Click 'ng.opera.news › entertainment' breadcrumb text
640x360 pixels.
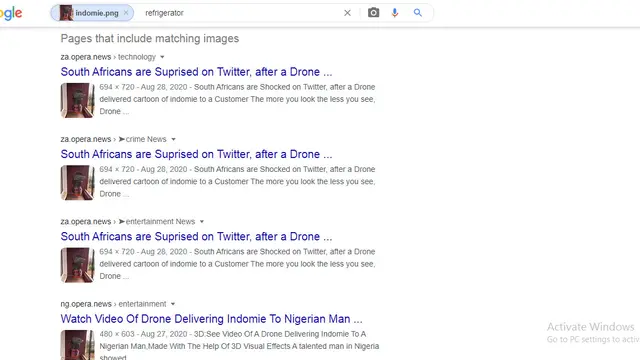(113, 304)
